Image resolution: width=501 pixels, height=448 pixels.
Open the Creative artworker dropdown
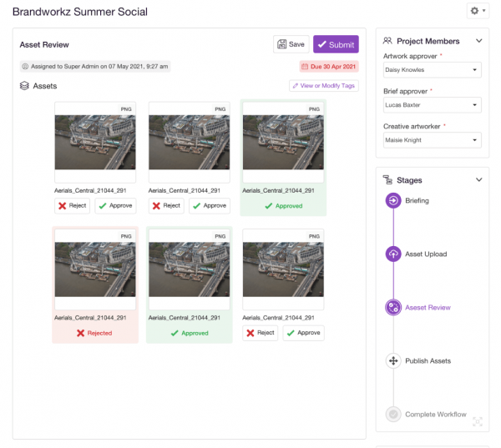(433, 140)
